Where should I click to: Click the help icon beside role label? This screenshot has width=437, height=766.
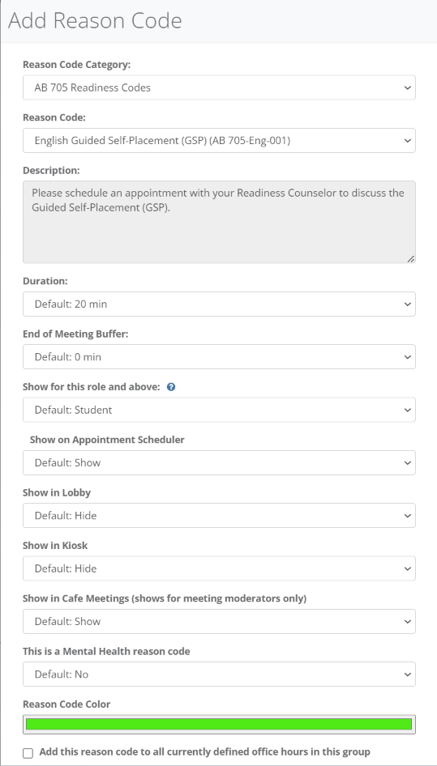coord(171,387)
